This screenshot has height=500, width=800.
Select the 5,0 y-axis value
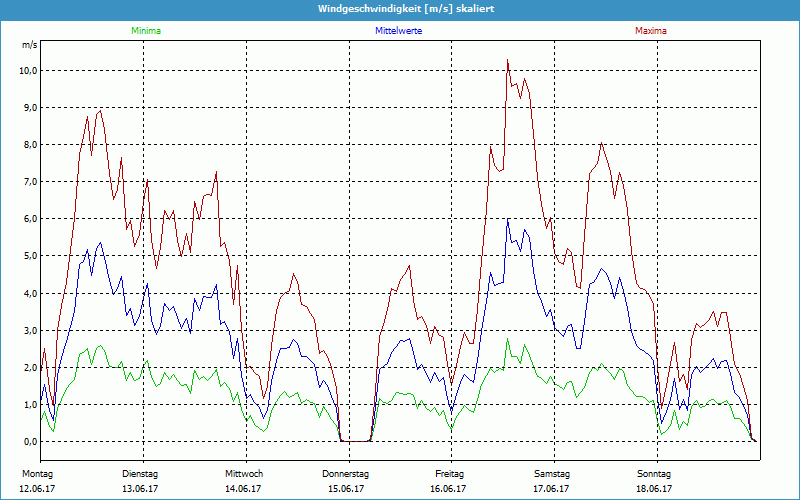tap(28, 256)
